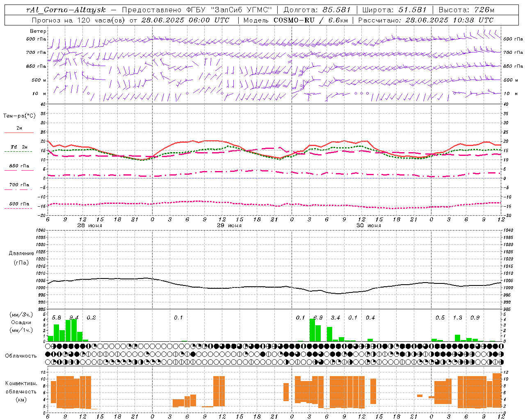
Task: Click the 'Тем-ра(°C)' temperature label
Action: [19, 116]
